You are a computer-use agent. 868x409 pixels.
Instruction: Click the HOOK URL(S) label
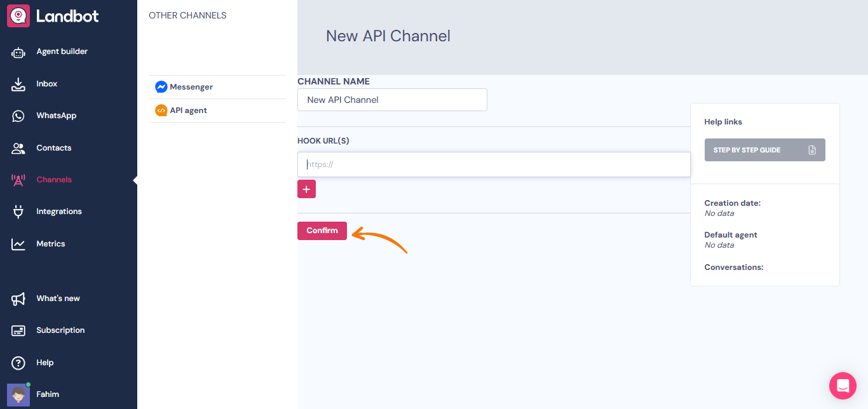(x=323, y=141)
